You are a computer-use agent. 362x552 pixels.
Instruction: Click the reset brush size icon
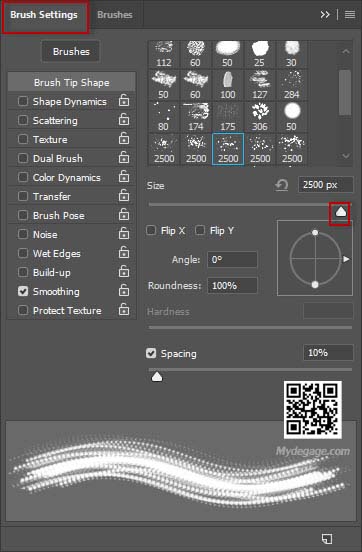pos(282,185)
